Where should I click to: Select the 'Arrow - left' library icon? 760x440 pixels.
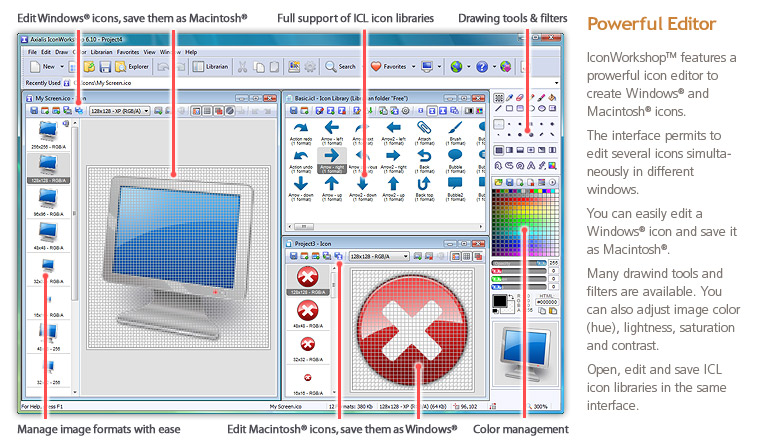click(x=332, y=133)
